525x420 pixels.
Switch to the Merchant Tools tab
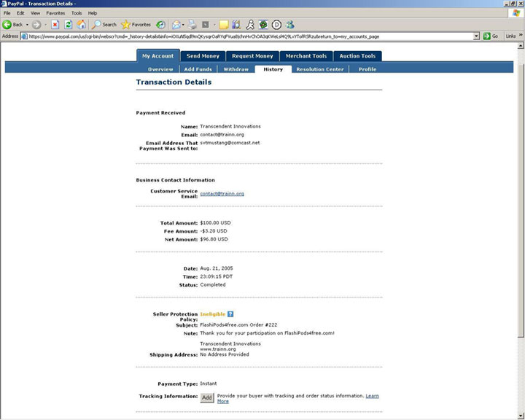(x=306, y=56)
